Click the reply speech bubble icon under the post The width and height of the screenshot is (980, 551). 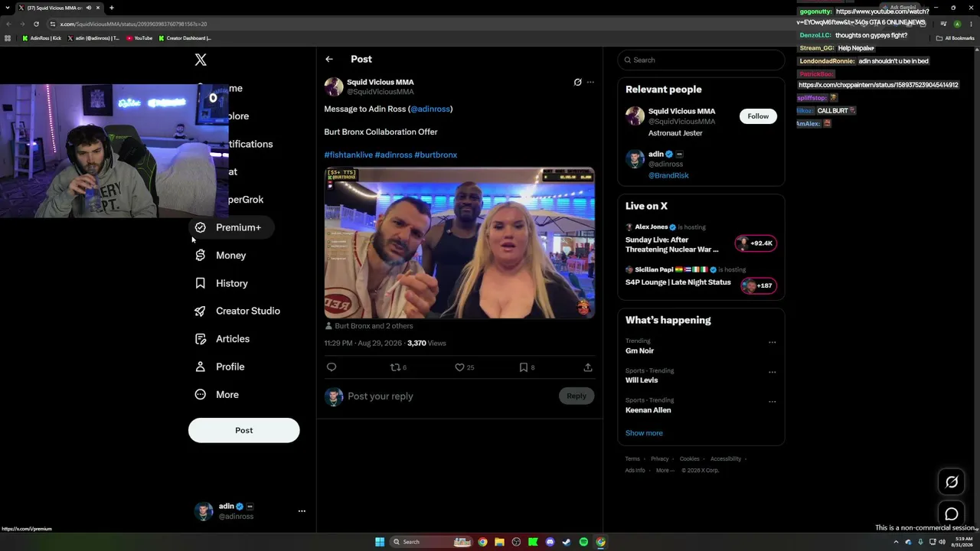332,367
